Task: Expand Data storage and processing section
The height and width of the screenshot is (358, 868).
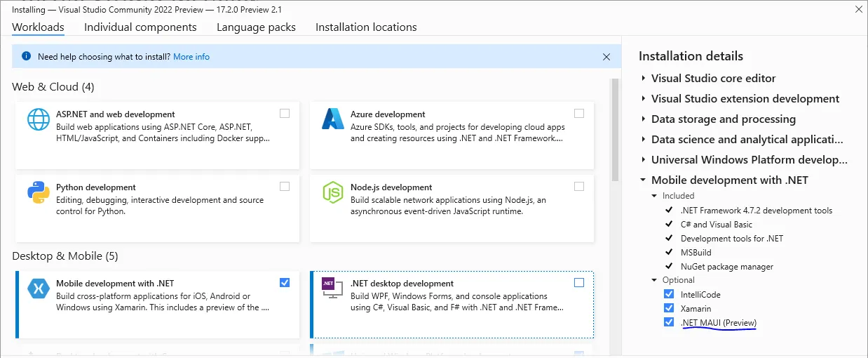Action: coord(644,119)
